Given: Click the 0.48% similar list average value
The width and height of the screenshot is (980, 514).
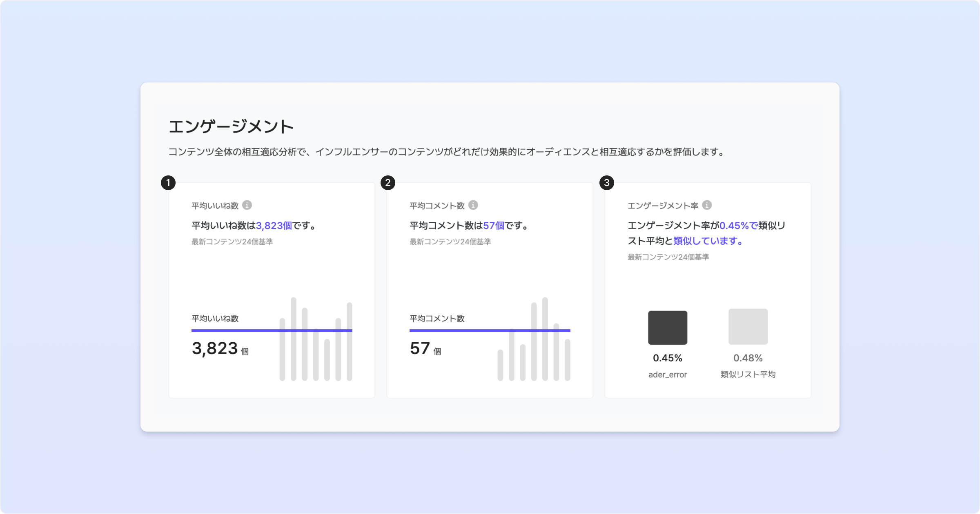Looking at the screenshot, I should click(x=748, y=358).
